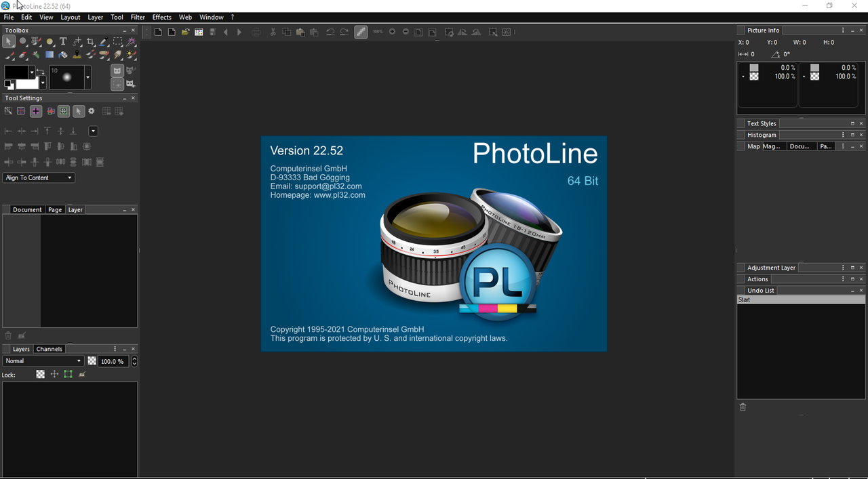Image resolution: width=868 pixels, height=479 pixels.
Task: Click the New Document icon in toolbar
Action: coord(158,32)
